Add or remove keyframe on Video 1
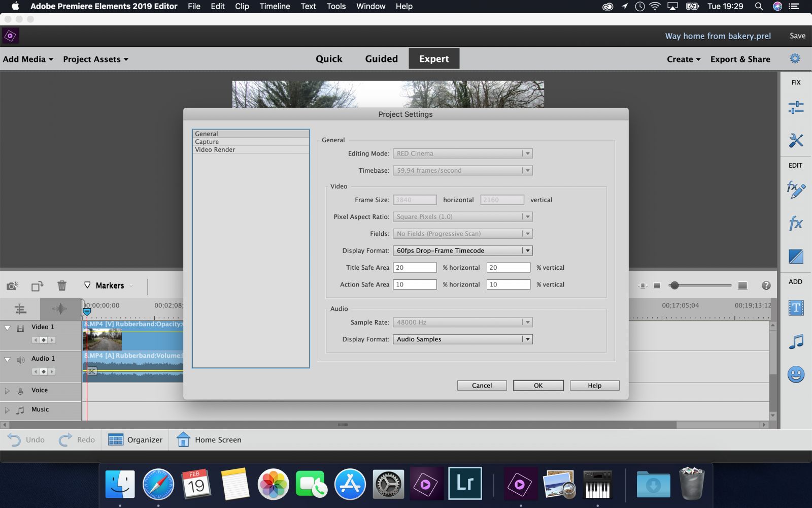This screenshot has height=508, width=812. [x=44, y=340]
